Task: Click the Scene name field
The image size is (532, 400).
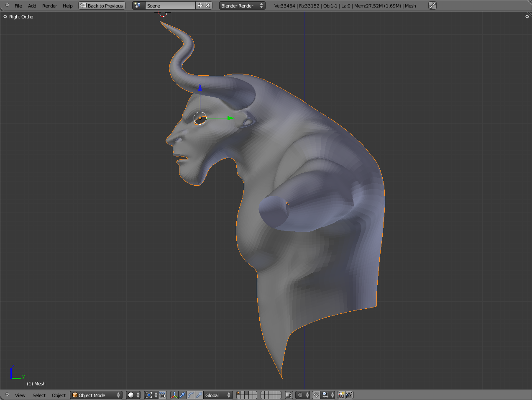Action: [170, 5]
